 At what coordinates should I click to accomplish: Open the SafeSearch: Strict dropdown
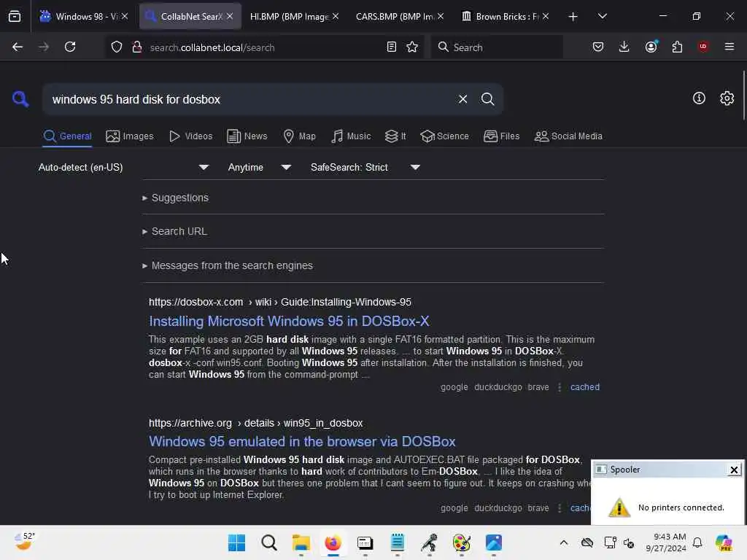click(x=365, y=167)
